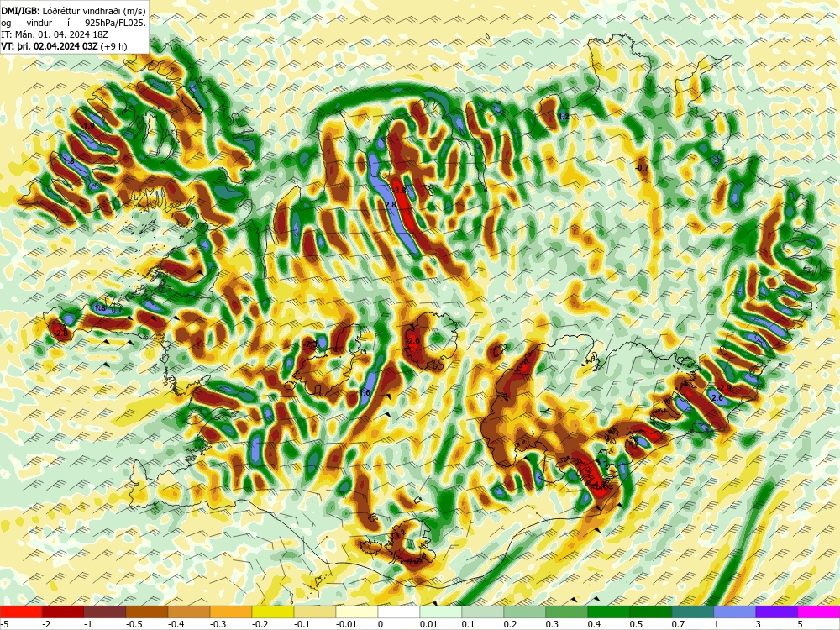Choose the magenta legend swatch starting at 5
Image resolution: width=840 pixels, height=630 pixels.
point(819,612)
